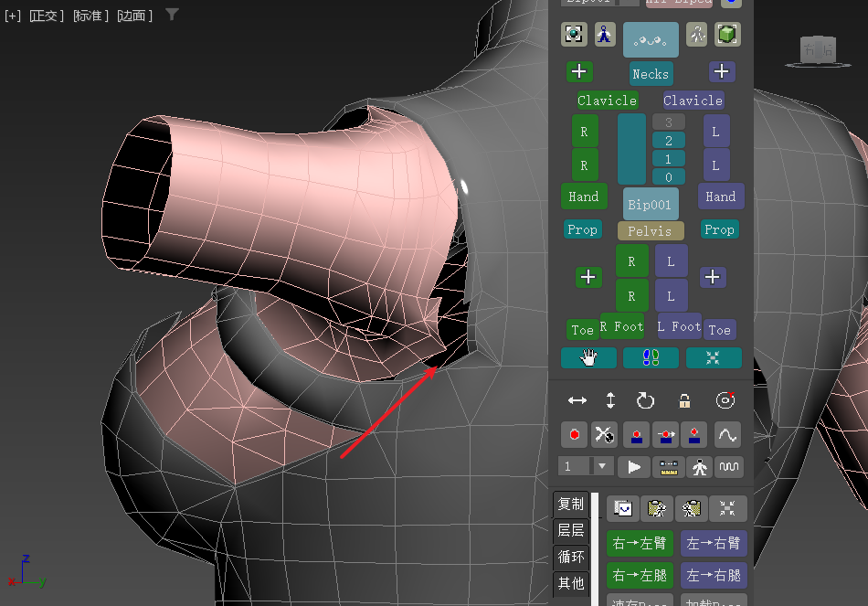Click the white hand icon button
The height and width of the screenshot is (606, 868).
pyautogui.click(x=588, y=357)
